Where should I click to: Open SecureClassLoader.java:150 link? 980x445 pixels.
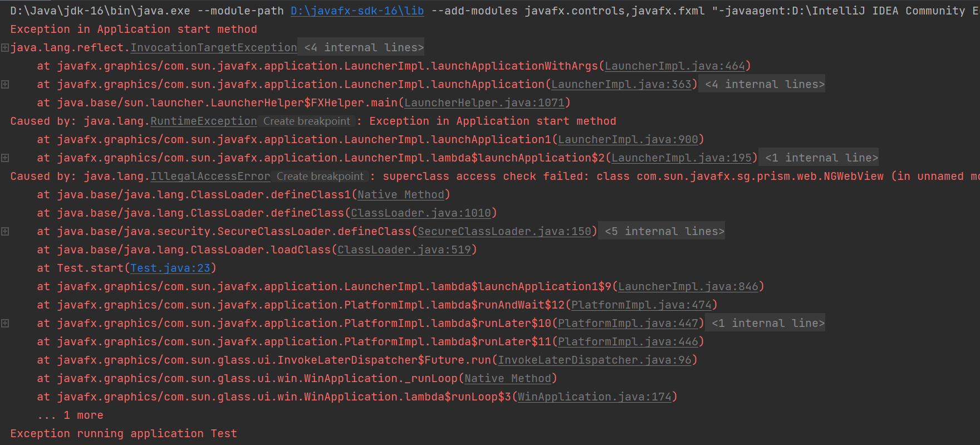coord(504,232)
